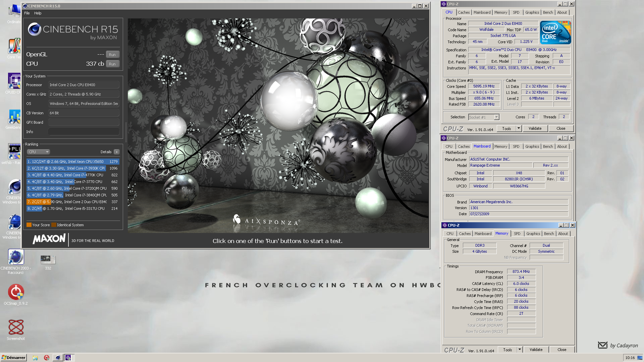Viewport: 644px width, 362px height.
Task: Click the Memory CPU-Z window title icon
Action: (x=445, y=225)
